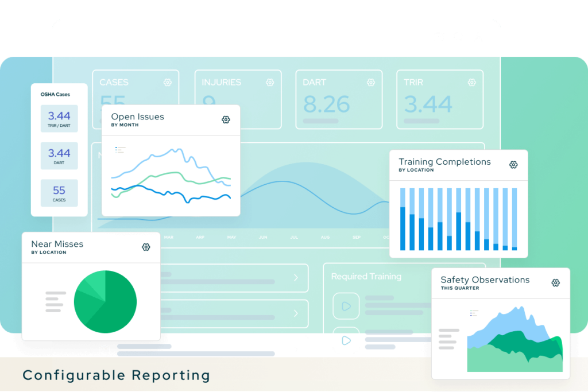
Task: Click the TRIR card gear icon
Action: click(x=472, y=83)
